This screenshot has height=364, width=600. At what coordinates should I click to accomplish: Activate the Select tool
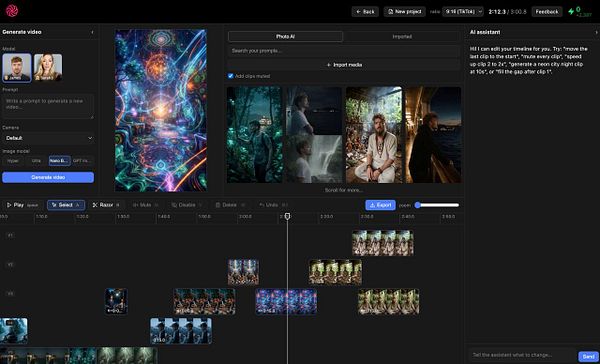click(x=66, y=205)
